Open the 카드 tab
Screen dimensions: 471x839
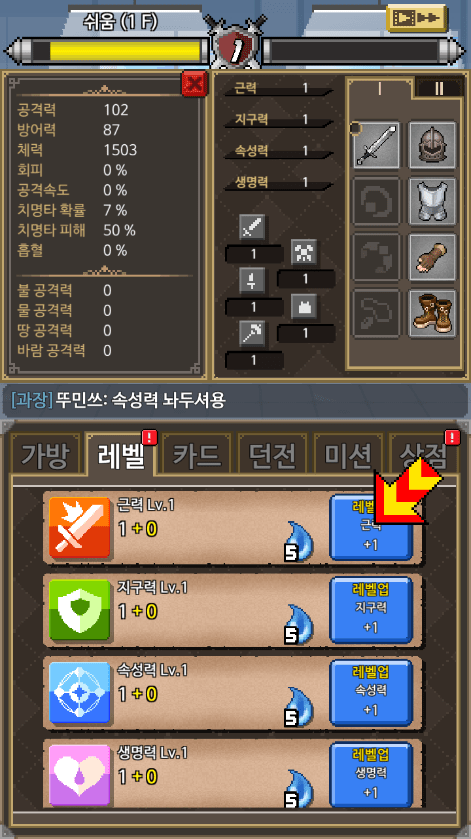pyautogui.click(x=197, y=454)
